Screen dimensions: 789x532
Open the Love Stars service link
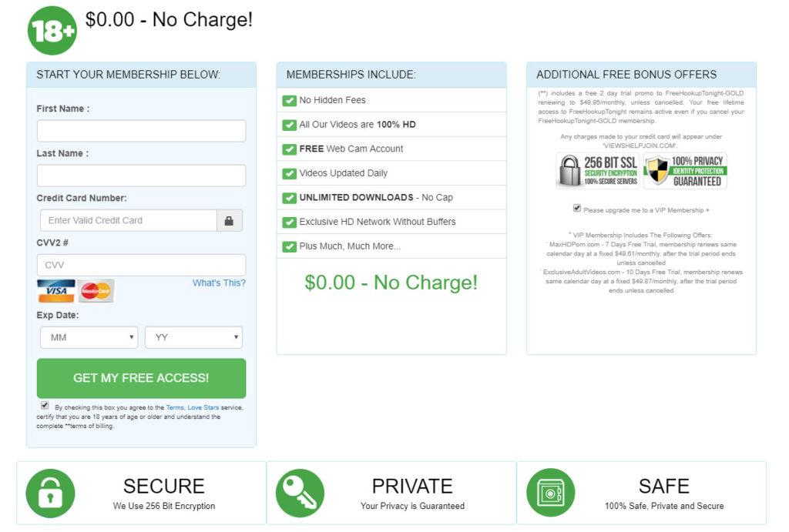pyautogui.click(x=204, y=407)
